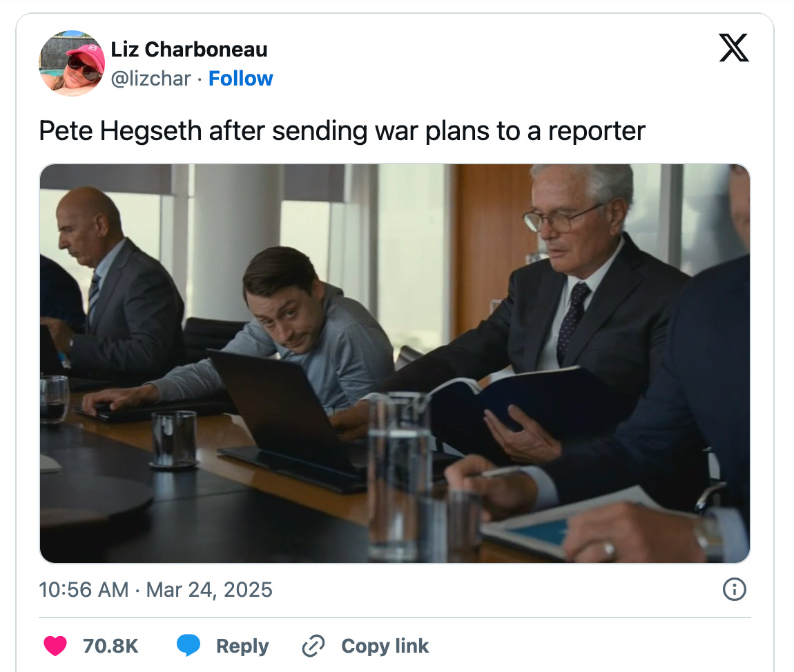This screenshot has width=794, height=672.
Task: Click the Pete Hegseth tweet text
Action: [x=342, y=131]
